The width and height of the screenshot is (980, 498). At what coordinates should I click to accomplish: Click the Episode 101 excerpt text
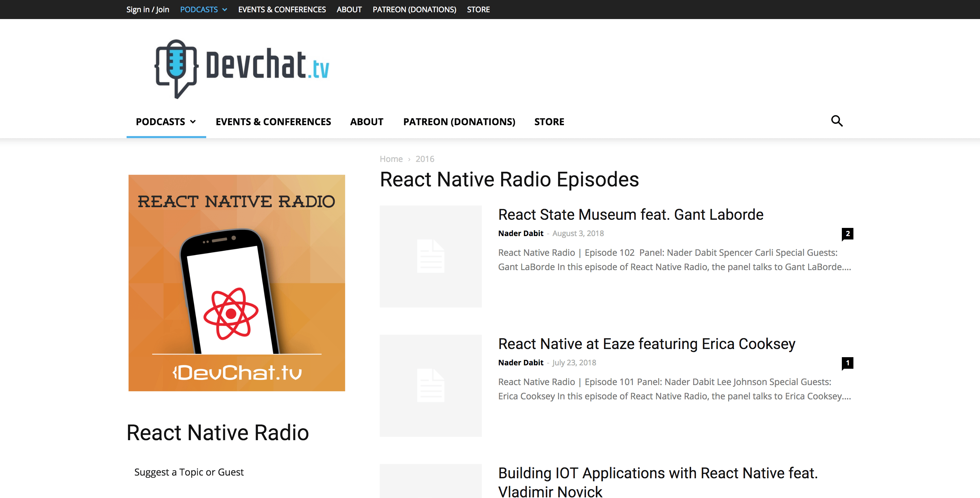(x=674, y=389)
